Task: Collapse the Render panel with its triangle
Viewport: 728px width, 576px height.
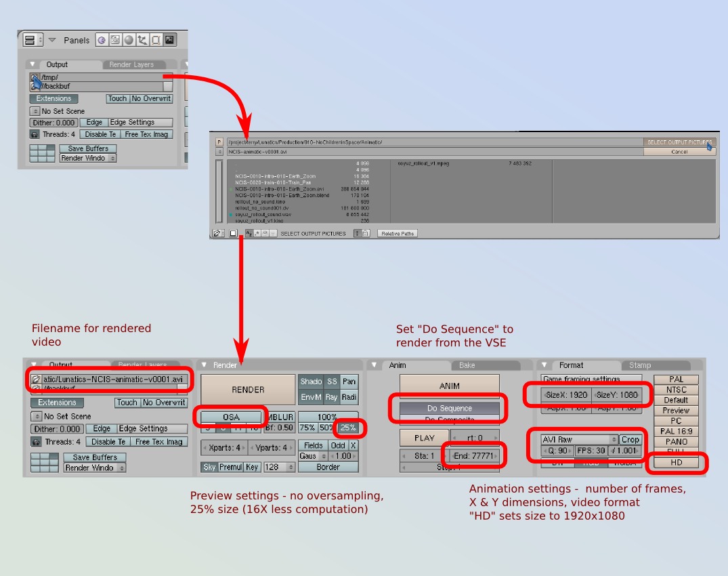Action: click(204, 365)
